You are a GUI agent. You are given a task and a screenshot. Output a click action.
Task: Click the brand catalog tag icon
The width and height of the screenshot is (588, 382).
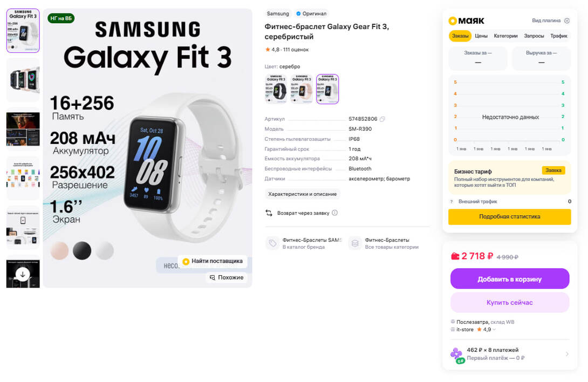tap(272, 243)
